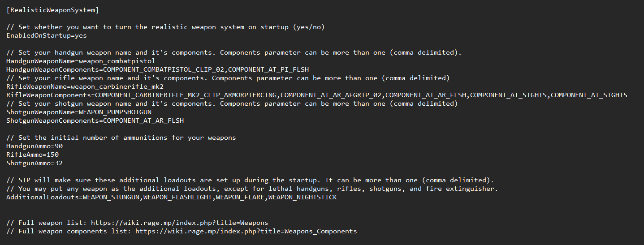The height and width of the screenshot is (245, 644).
Task: Click WEAPON_NIGHTSTICK in AdditionalLoadouts
Action: pos(303,197)
